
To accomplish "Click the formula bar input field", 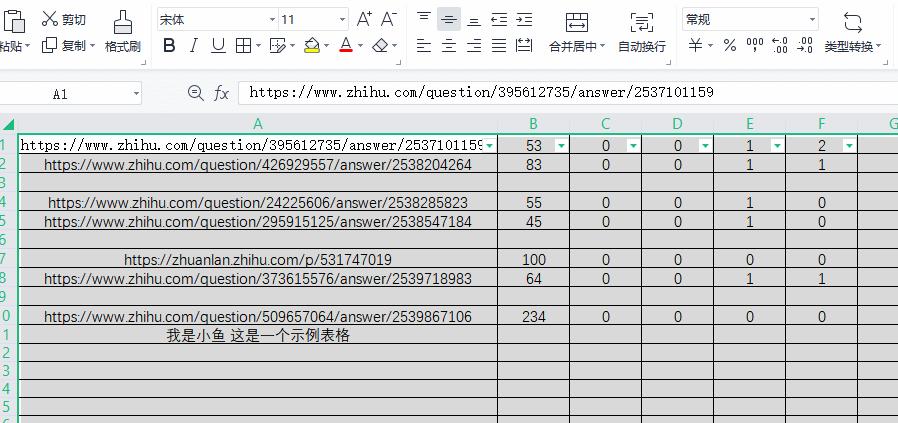I will point(567,93).
